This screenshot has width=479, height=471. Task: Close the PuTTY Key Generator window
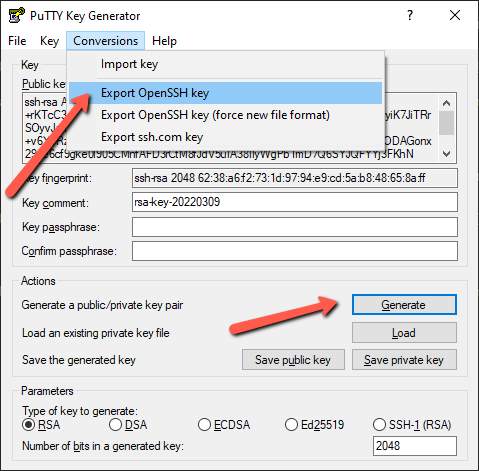tap(455, 15)
